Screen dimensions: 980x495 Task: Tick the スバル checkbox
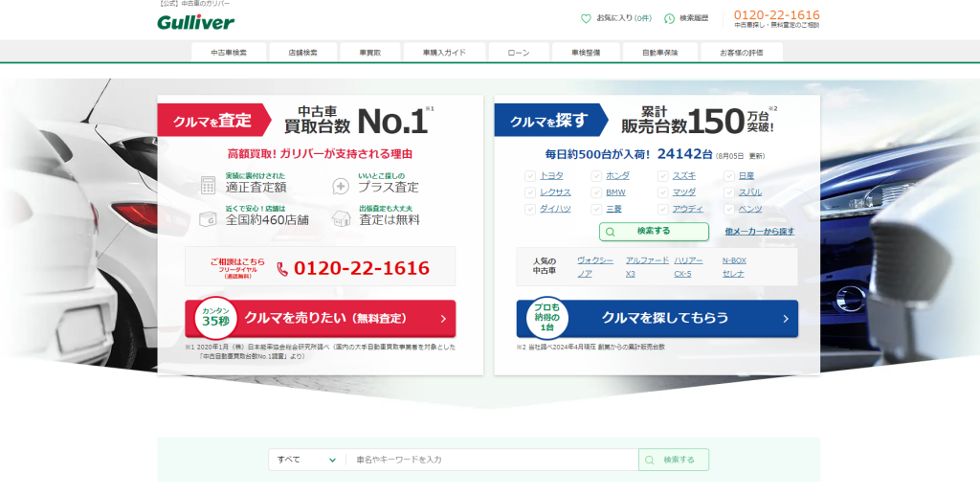728,192
